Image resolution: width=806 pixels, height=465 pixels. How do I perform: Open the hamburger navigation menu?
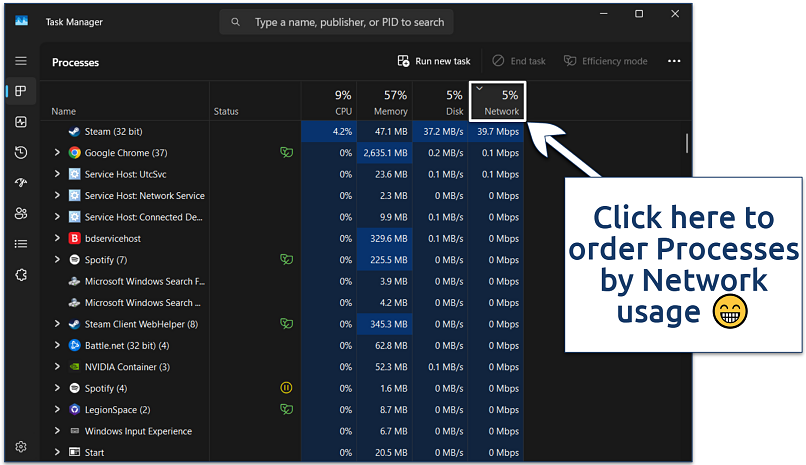[x=21, y=61]
